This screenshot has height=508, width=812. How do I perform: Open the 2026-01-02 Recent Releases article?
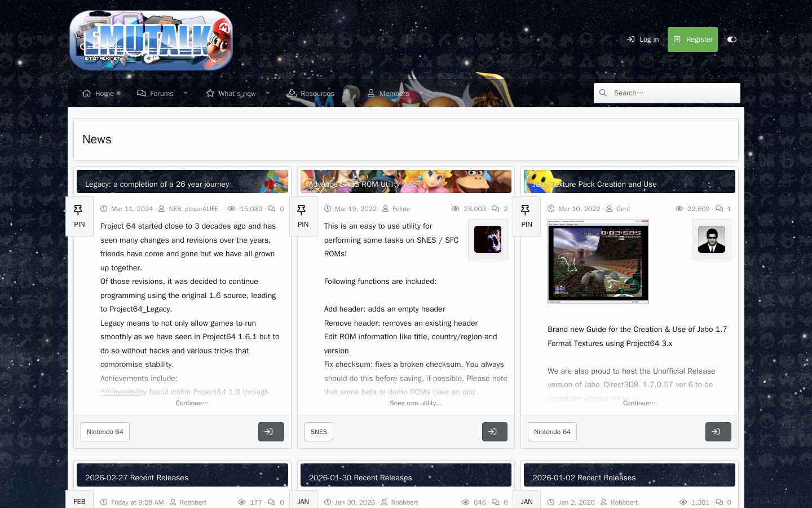pos(584,478)
